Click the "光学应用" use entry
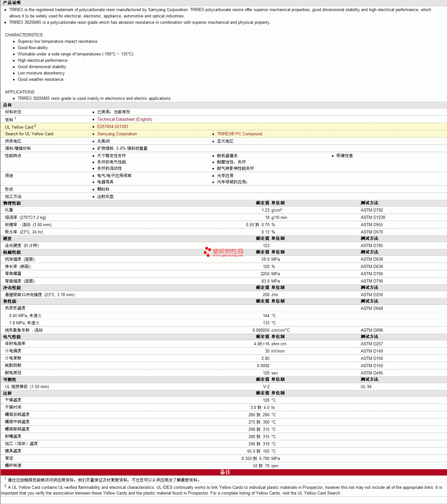The width and height of the screenshot is (447, 504). click(x=225, y=176)
